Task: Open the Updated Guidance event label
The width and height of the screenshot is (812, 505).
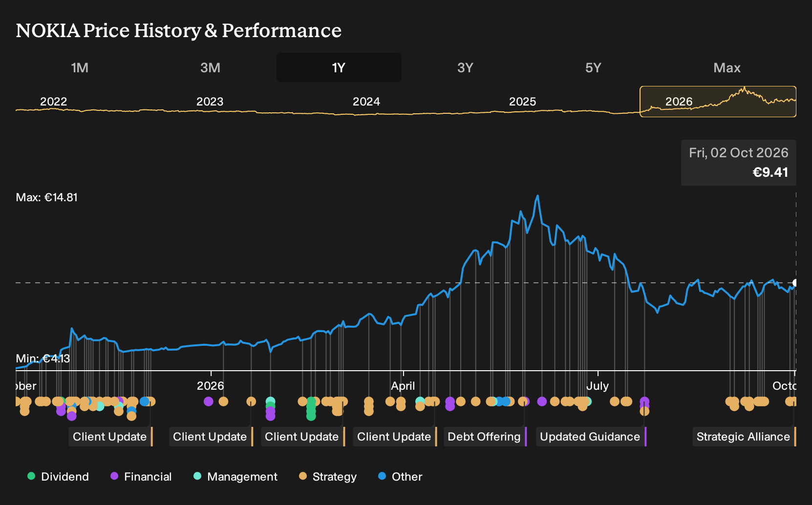Action: (x=591, y=437)
